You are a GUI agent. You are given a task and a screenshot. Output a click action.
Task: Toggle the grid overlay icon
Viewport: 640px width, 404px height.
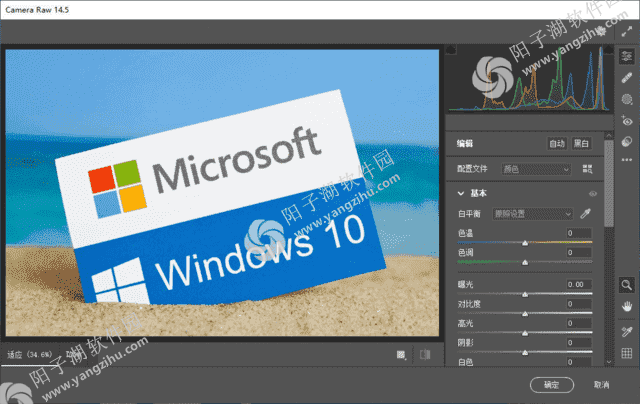click(x=627, y=353)
